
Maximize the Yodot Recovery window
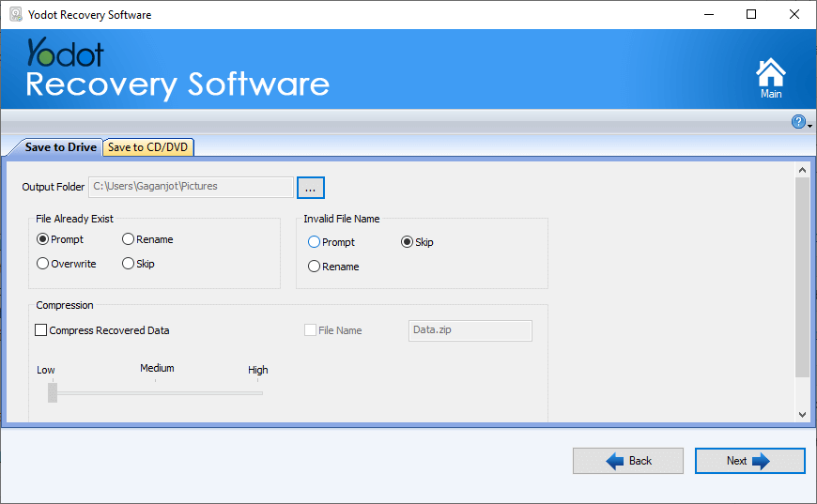click(751, 15)
